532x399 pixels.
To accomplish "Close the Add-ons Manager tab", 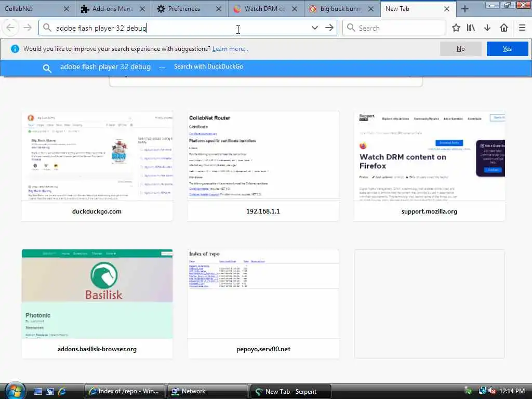I will tap(142, 9).
